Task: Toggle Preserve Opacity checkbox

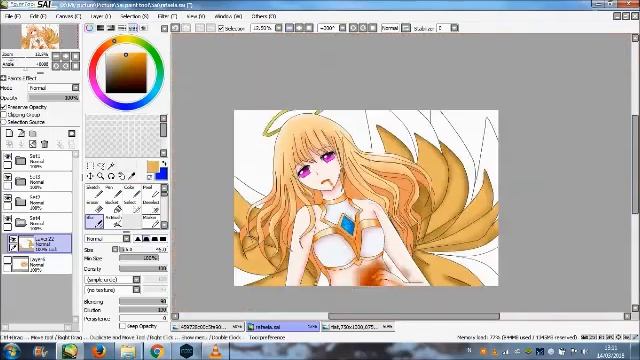Action: [x=4, y=107]
